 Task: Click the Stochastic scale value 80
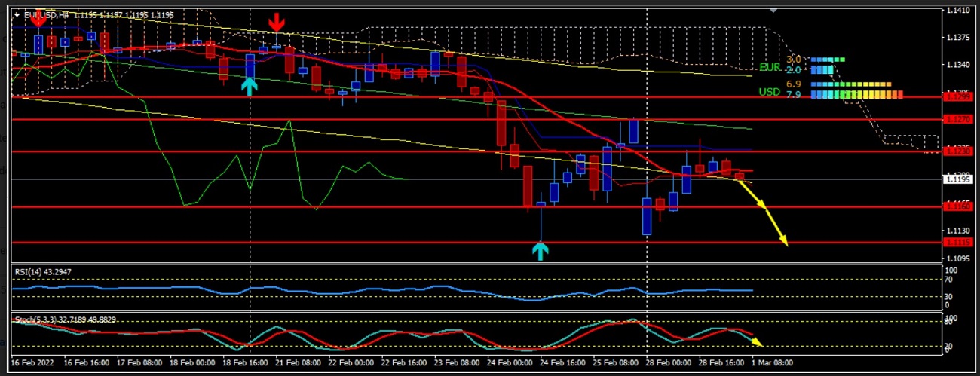tap(949, 323)
